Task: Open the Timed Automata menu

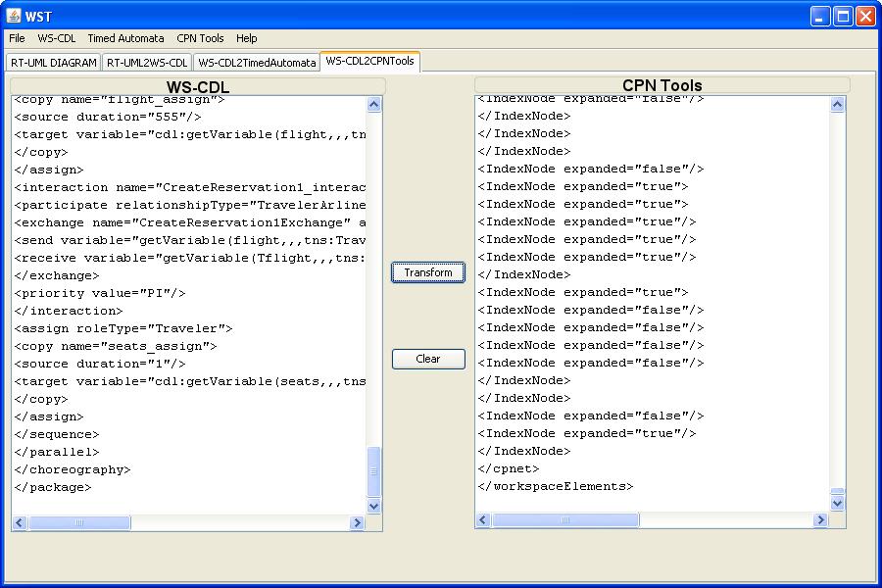Action: [x=126, y=38]
